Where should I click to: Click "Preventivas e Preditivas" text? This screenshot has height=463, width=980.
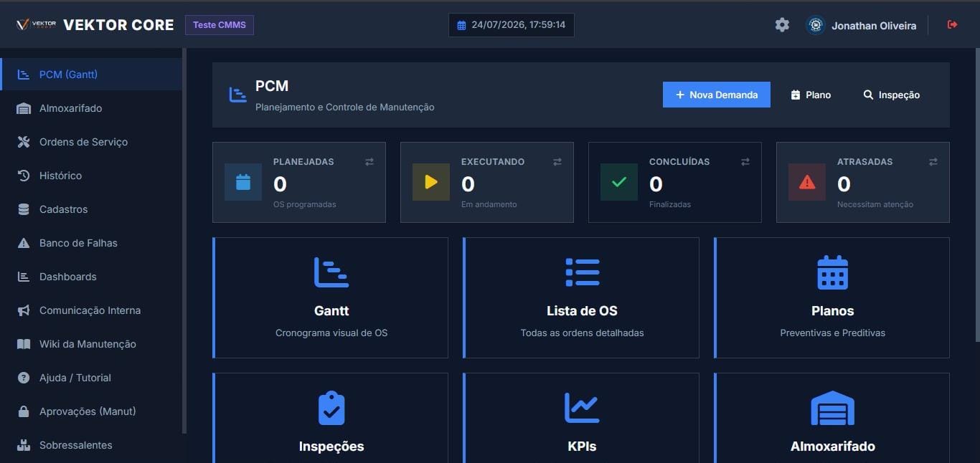(x=832, y=333)
